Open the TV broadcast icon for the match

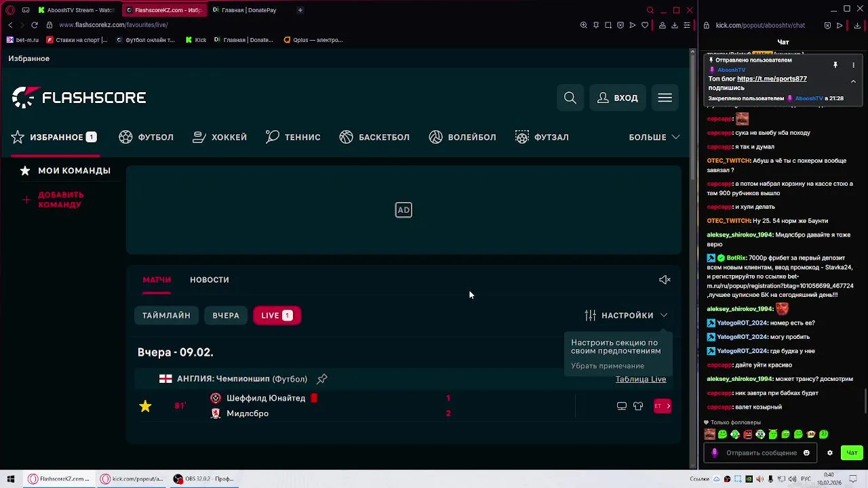coord(622,406)
